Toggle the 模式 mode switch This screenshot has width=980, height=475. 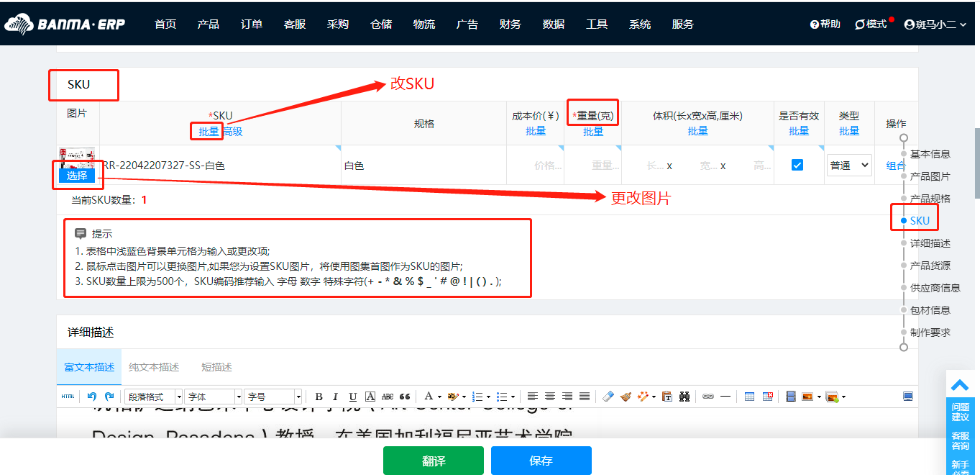click(x=871, y=24)
